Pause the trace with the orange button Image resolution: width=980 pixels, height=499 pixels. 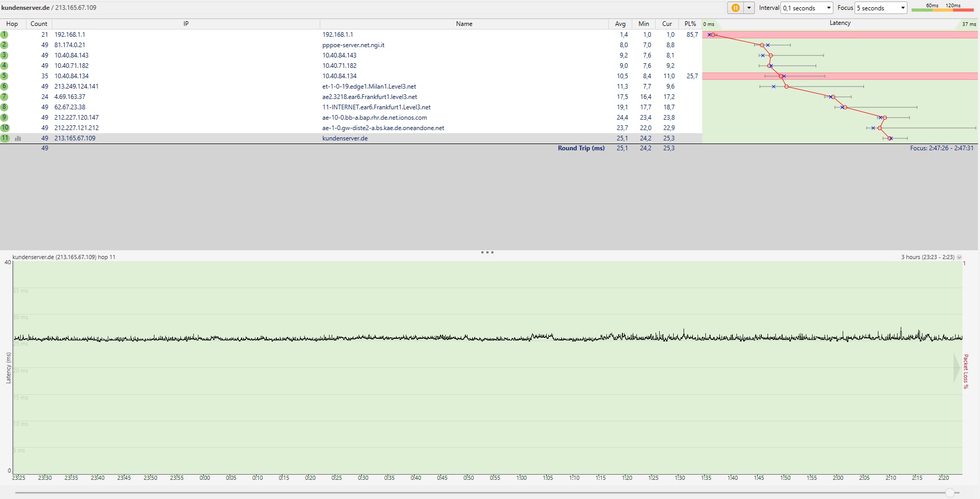pos(735,8)
